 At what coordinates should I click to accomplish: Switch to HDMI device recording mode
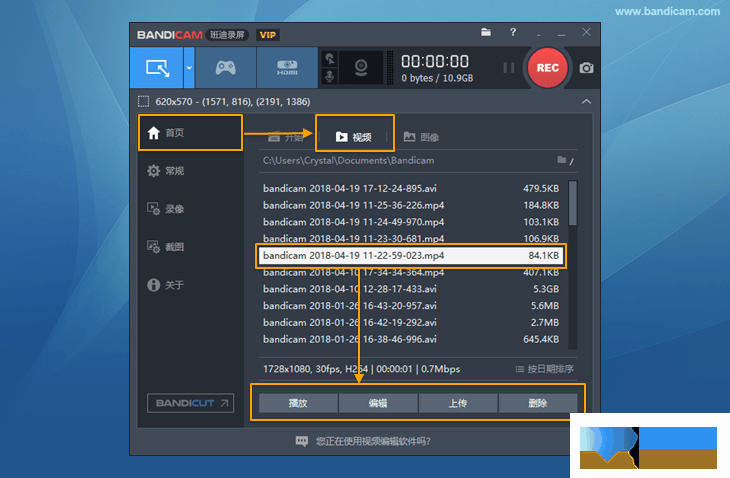pyautogui.click(x=287, y=68)
